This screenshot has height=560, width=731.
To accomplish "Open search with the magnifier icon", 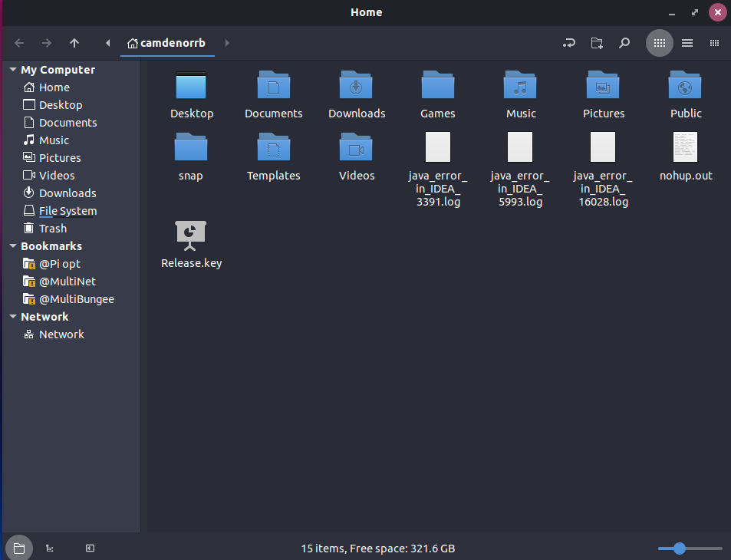I will coord(624,43).
